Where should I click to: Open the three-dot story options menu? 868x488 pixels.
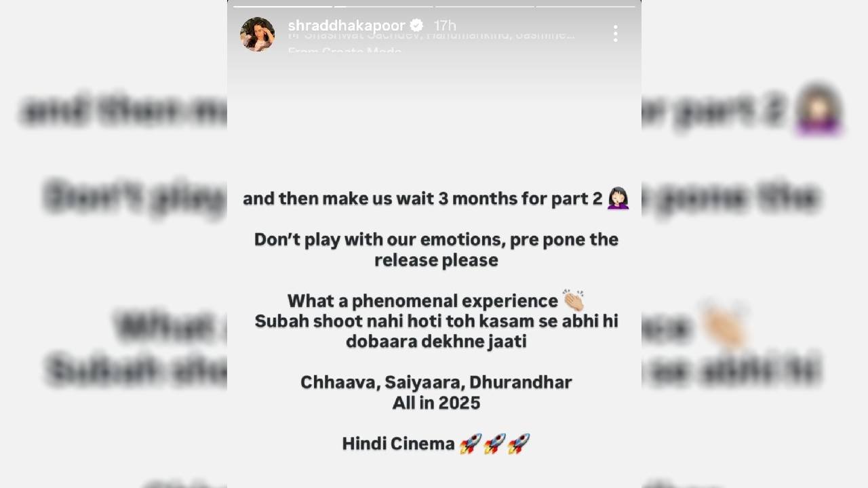coord(615,34)
